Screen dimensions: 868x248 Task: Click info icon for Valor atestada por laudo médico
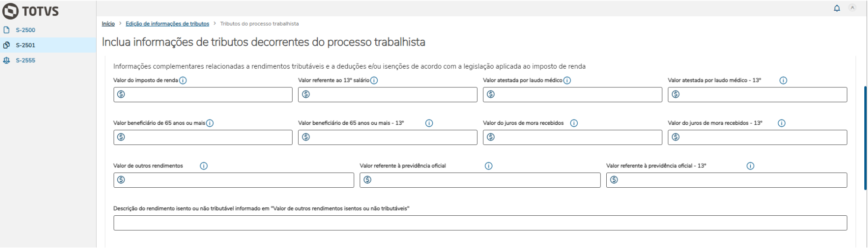coord(567,80)
